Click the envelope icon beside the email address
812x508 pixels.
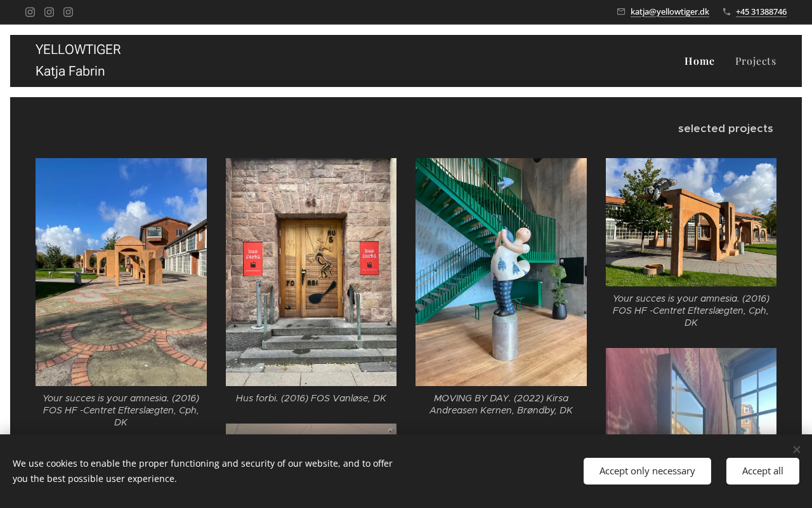point(621,11)
